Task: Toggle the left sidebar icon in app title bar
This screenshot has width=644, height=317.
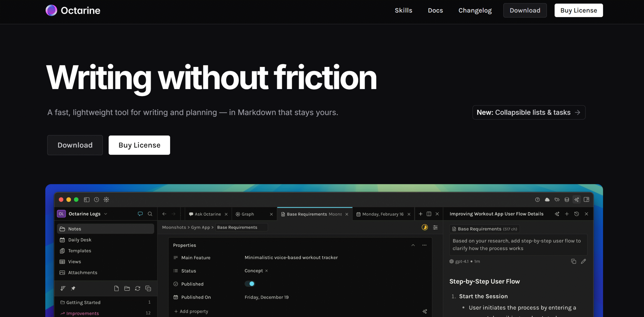Action: pos(87,200)
